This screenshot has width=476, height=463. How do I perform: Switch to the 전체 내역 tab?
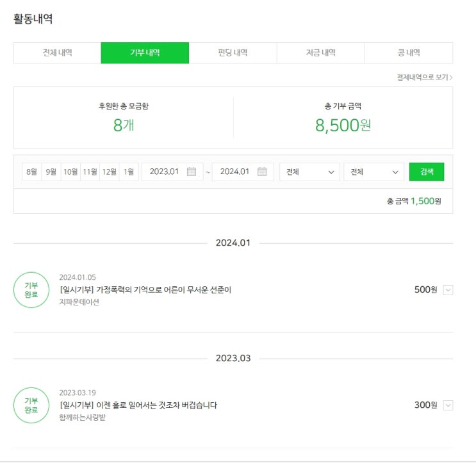click(x=57, y=53)
